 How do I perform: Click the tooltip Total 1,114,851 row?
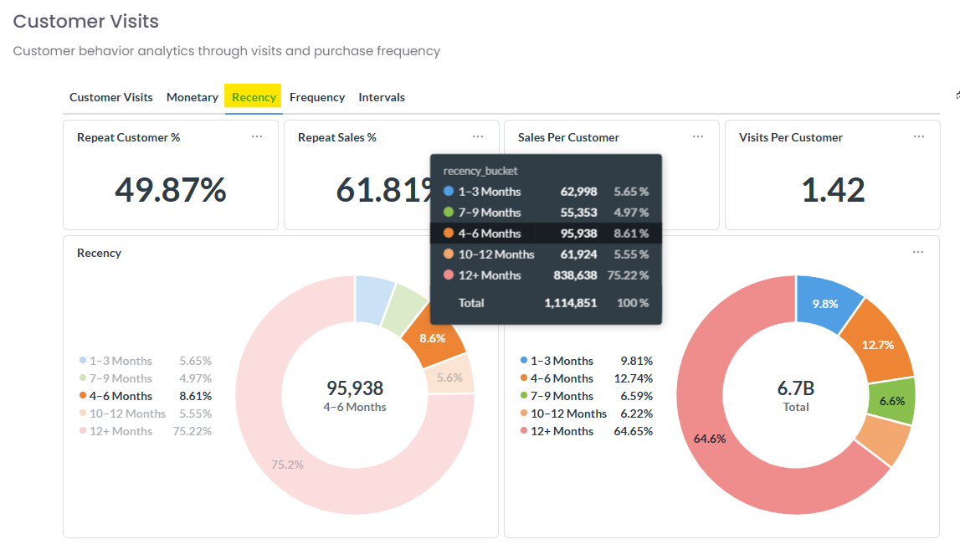coord(547,303)
